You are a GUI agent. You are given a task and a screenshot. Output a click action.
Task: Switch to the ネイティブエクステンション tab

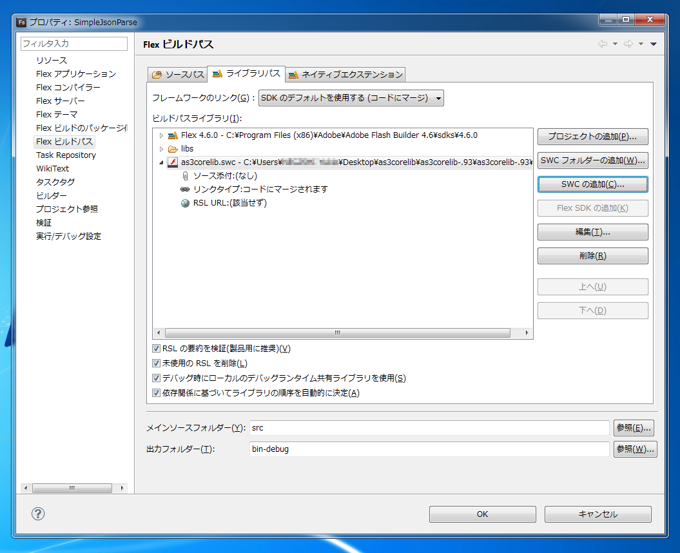(x=346, y=75)
